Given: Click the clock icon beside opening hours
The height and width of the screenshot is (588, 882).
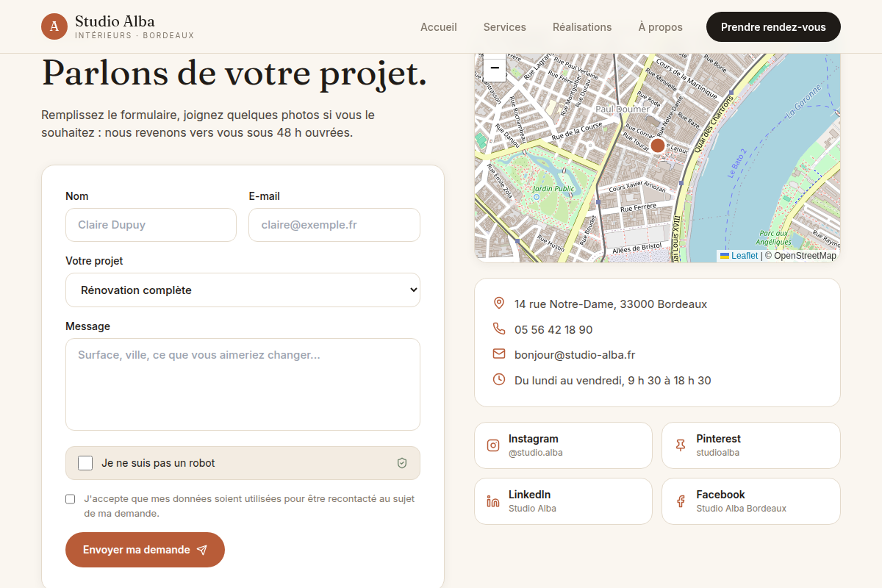Looking at the screenshot, I should 499,380.
